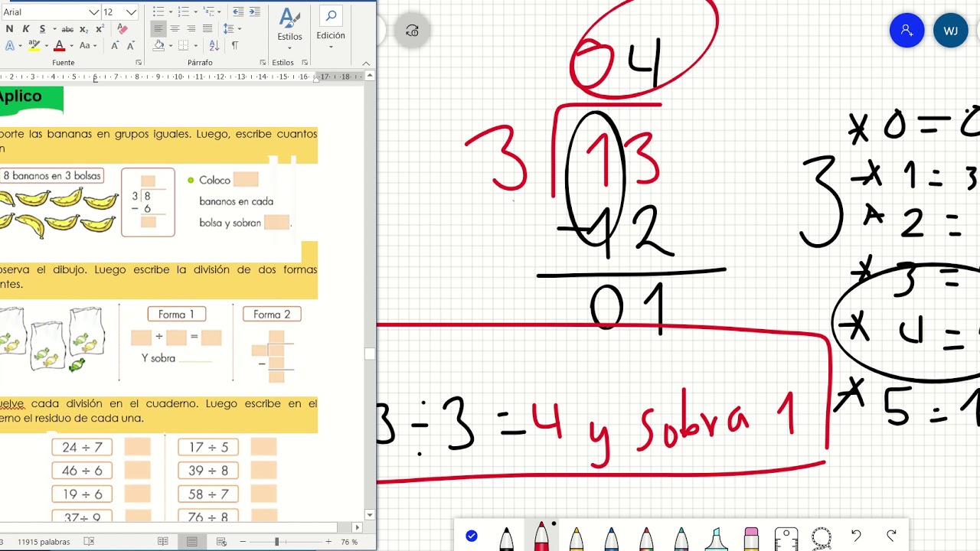Open Párrafo dialog launcher
Screen dimensions: 980x551
pos(263,63)
